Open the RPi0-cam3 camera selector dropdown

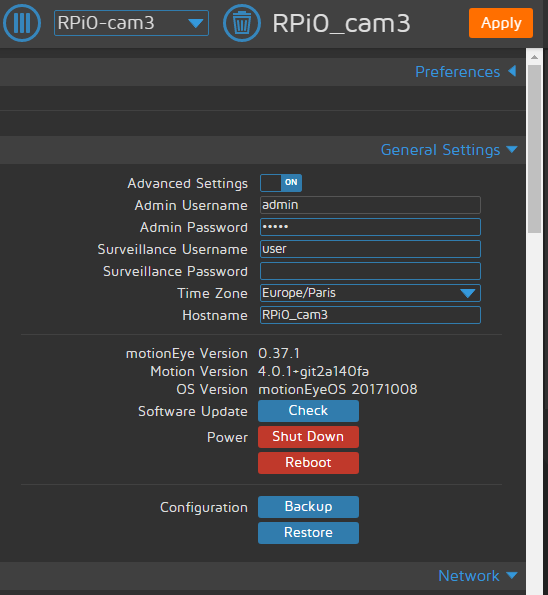131,23
